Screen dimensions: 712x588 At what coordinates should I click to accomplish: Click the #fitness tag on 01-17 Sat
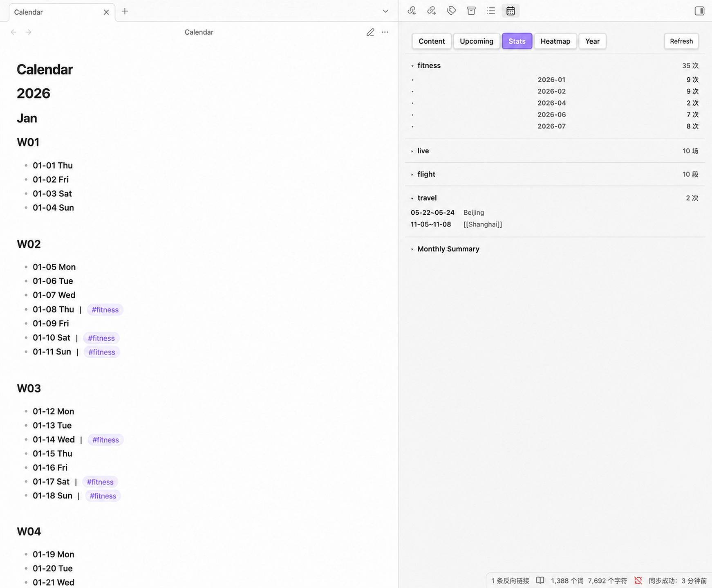pos(100,482)
